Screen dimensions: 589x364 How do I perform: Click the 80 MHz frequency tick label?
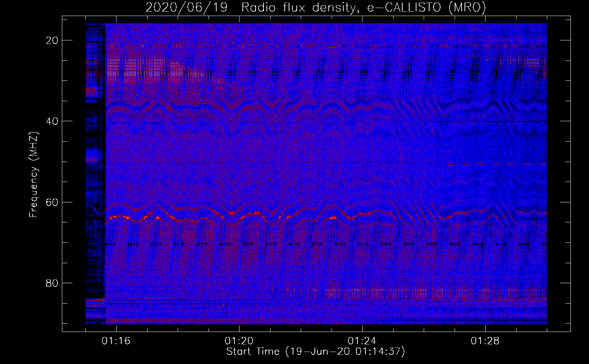click(52, 283)
